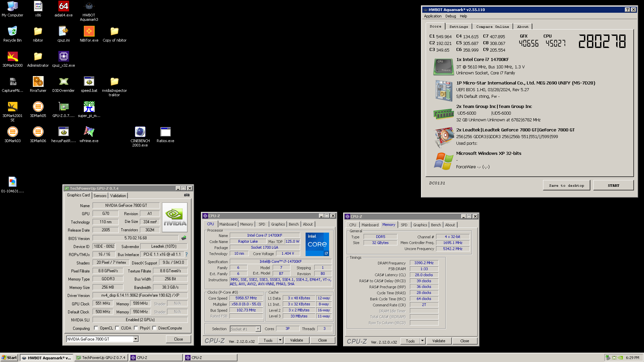644x362 pixels.
Task: Open SPD tab in Memory tab window
Action: [x=404, y=225]
